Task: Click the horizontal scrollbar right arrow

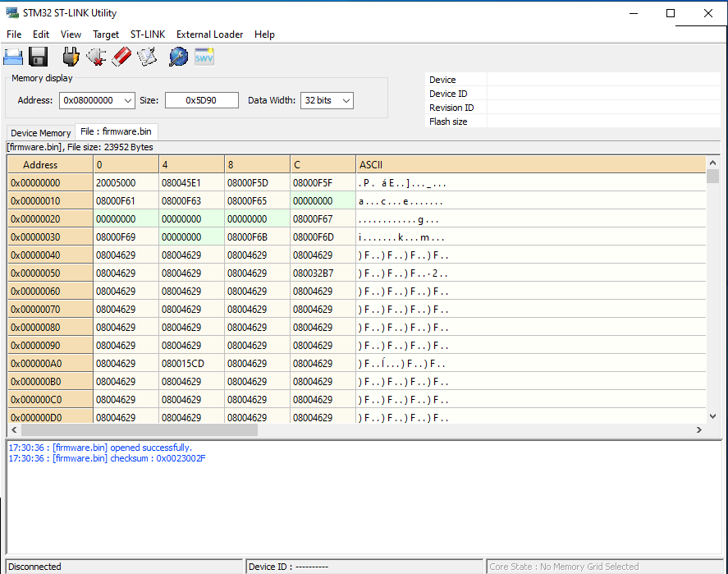Action: click(x=699, y=430)
